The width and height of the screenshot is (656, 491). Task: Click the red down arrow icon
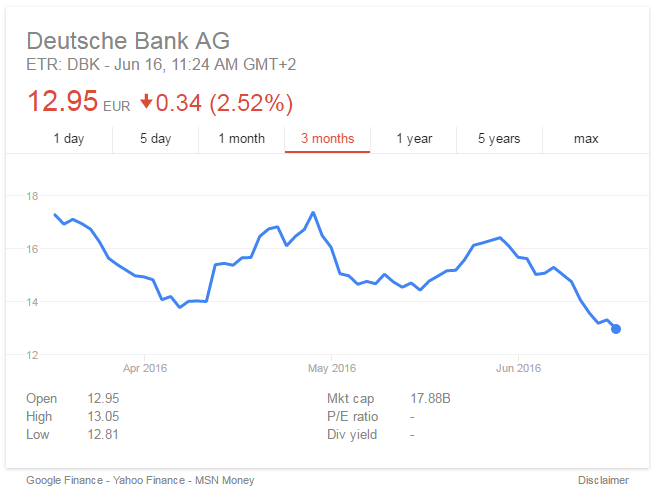(x=146, y=101)
